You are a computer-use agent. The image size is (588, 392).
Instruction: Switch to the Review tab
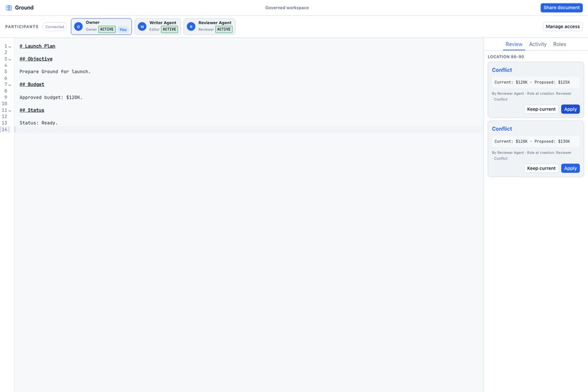point(514,45)
